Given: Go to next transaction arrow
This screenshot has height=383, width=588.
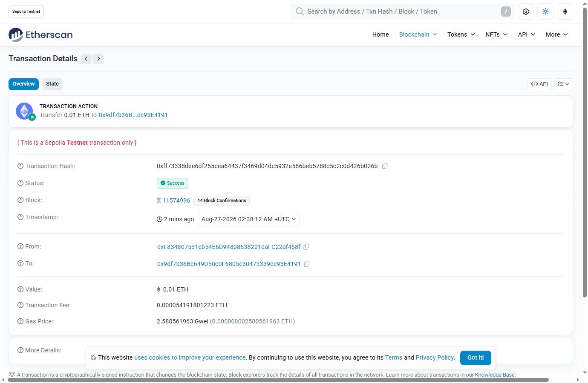Looking at the screenshot, I should tap(98, 59).
